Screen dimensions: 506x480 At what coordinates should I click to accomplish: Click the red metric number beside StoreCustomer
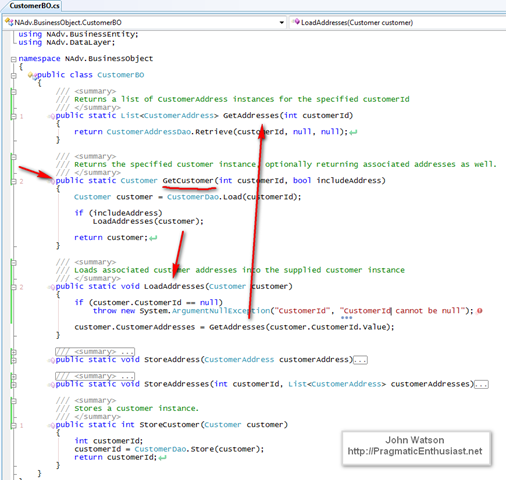point(22,426)
